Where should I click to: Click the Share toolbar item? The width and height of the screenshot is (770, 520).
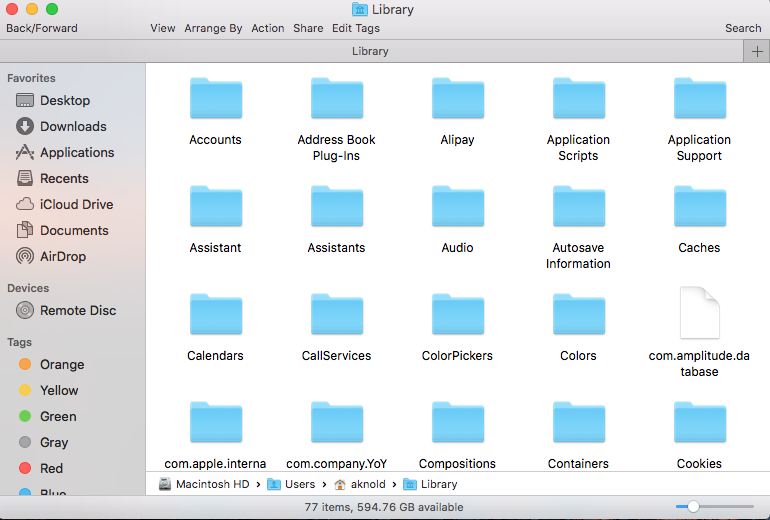[x=308, y=28]
